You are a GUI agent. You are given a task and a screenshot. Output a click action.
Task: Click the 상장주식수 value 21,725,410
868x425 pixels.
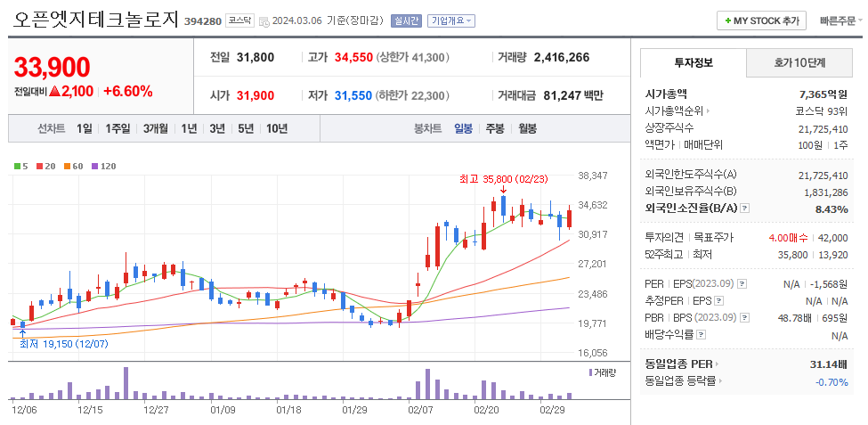(823, 128)
